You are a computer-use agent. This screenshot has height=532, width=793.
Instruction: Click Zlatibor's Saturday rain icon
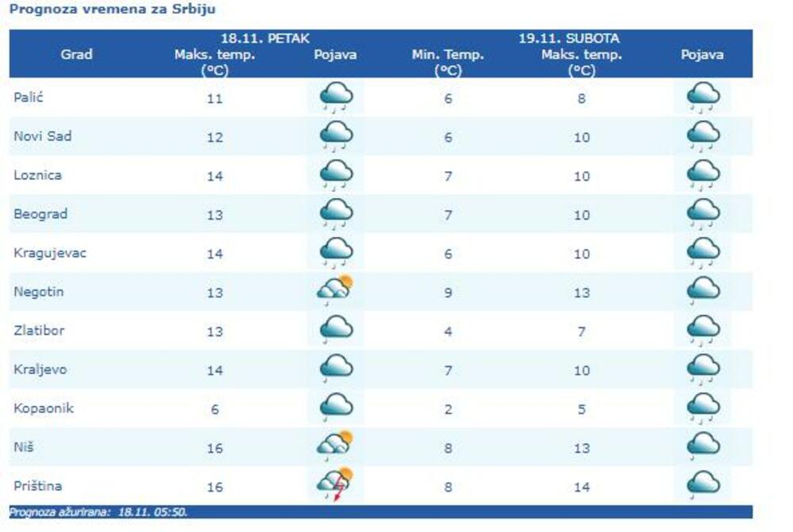[x=703, y=330]
